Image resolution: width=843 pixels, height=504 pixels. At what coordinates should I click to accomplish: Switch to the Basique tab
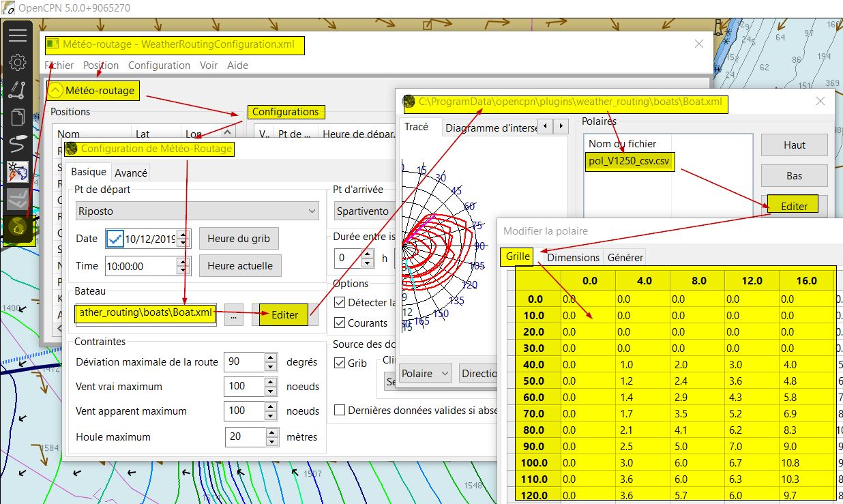(89, 172)
